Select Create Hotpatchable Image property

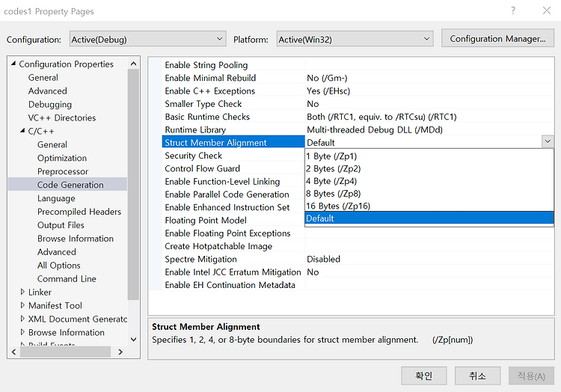[218, 246]
